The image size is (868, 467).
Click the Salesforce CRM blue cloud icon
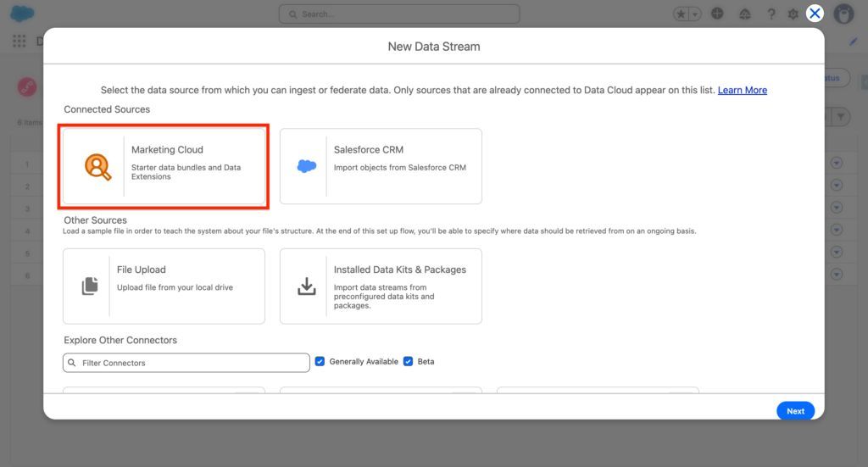click(x=307, y=166)
